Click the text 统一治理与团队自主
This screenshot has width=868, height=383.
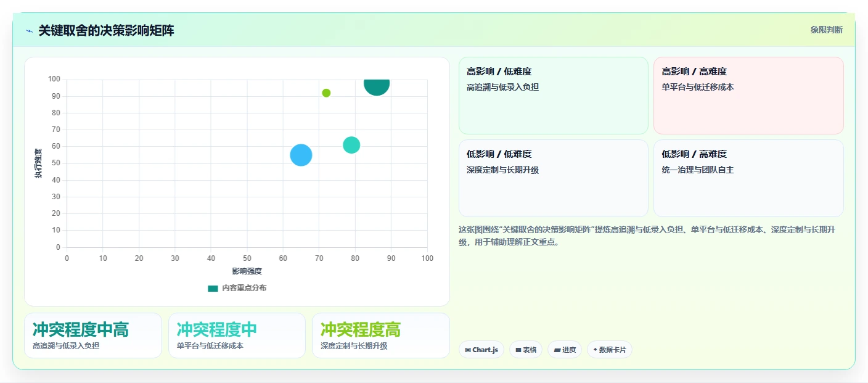click(698, 170)
